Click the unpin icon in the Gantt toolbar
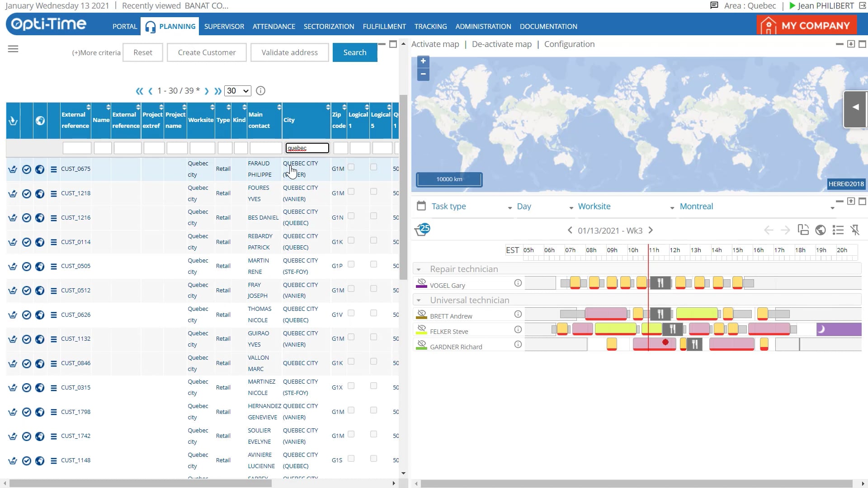This screenshot has width=868, height=488. [x=856, y=230]
